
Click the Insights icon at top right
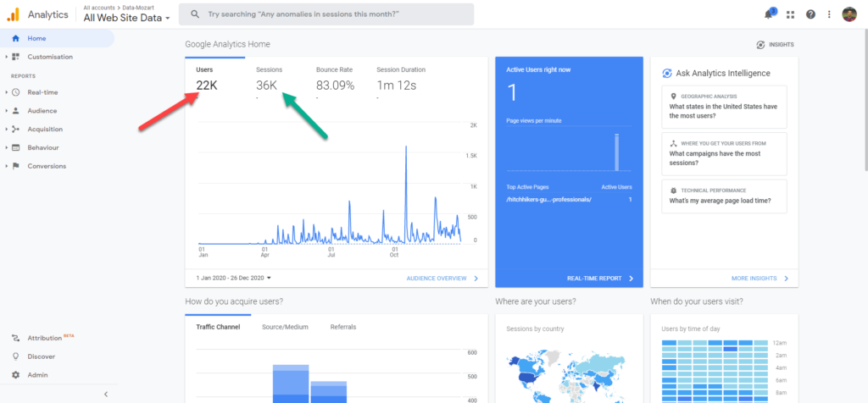(760, 45)
